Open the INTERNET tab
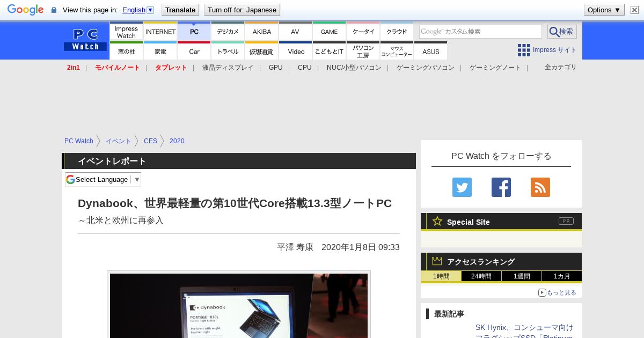 point(160,32)
